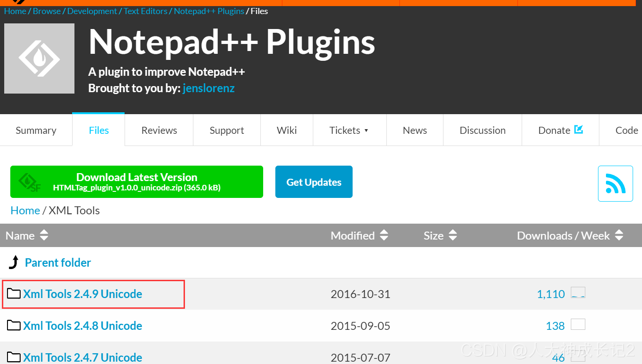Click Text Editors in the breadcrumb

click(146, 11)
